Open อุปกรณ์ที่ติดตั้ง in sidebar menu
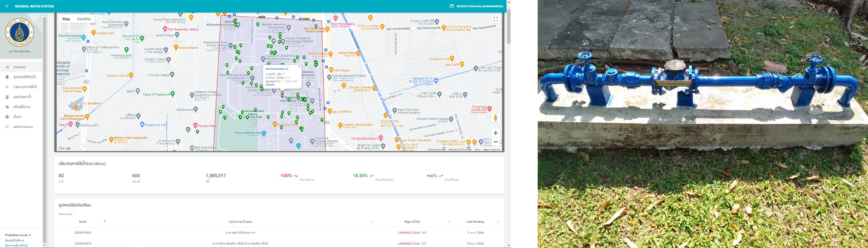Image resolution: width=868 pixels, height=248 pixels. [x=24, y=77]
